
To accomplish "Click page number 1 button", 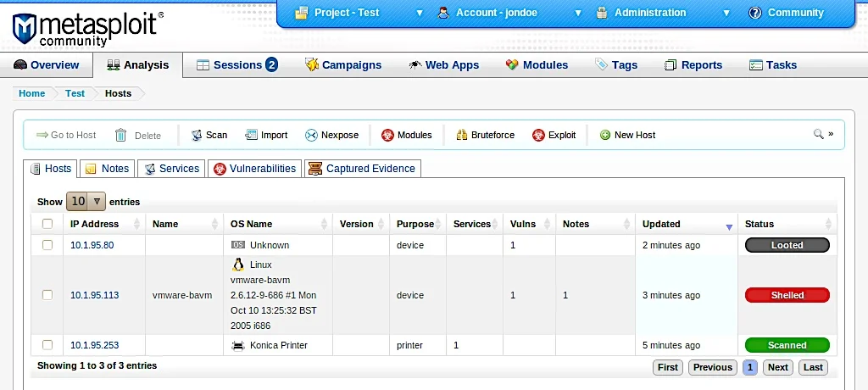I will pos(750,367).
